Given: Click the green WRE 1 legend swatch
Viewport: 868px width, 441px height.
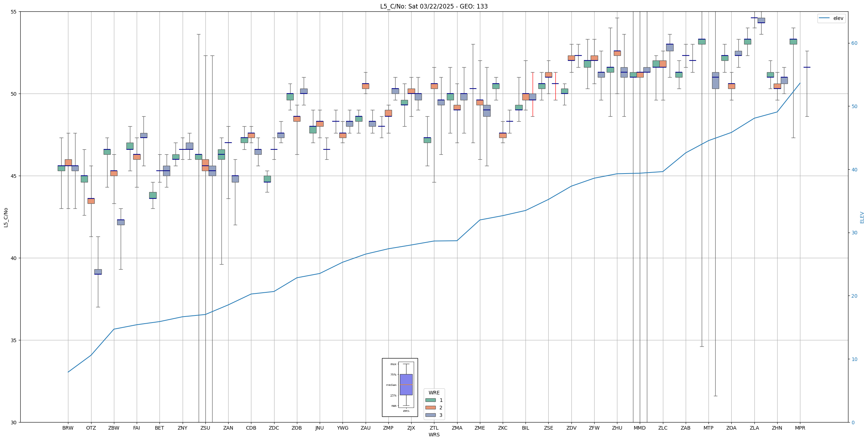Looking at the screenshot, I should click(x=430, y=400).
